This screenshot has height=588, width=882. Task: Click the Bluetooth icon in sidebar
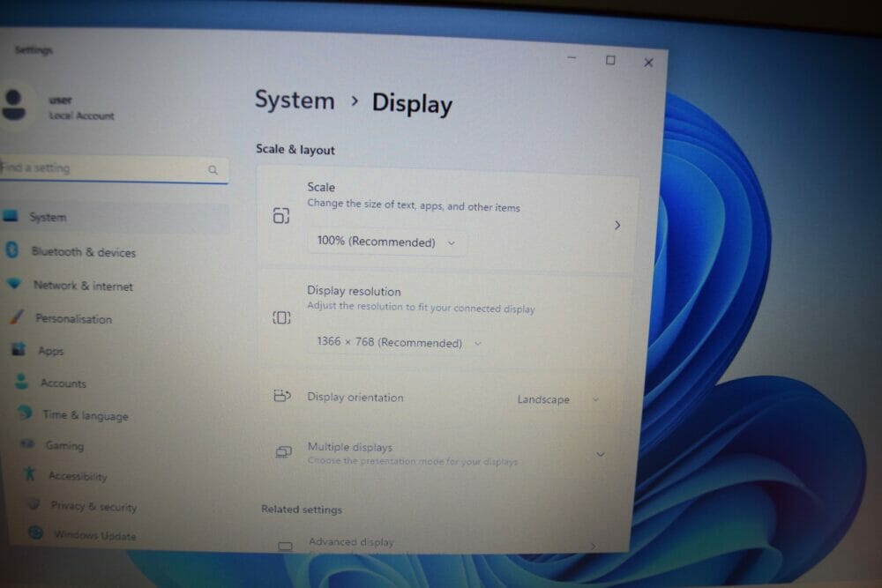click(12, 249)
